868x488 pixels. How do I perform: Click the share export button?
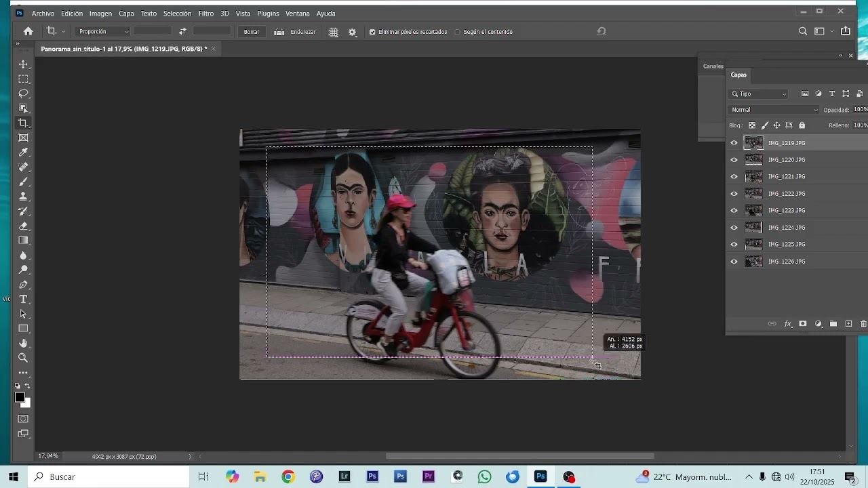[x=846, y=31]
